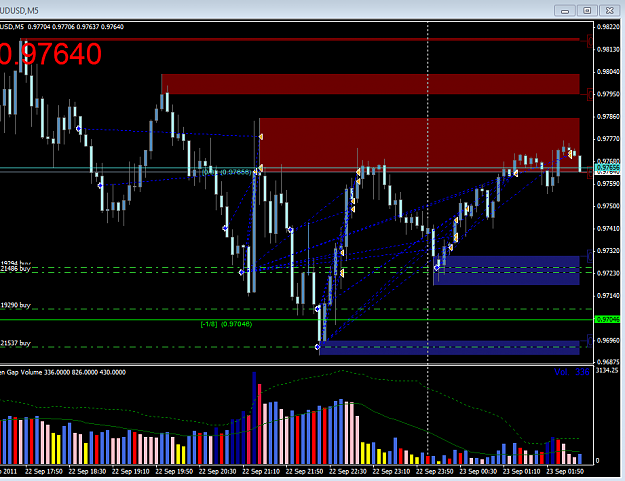Click price axis label 0.97860

pyautogui.click(x=608, y=117)
